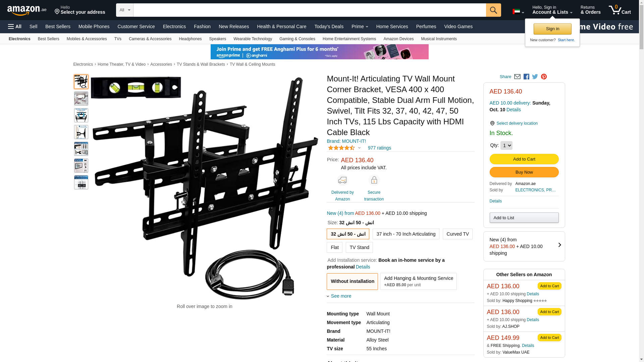The image size is (644, 362).
Task: Expand the star rating popover arrow
Action: click(x=359, y=148)
